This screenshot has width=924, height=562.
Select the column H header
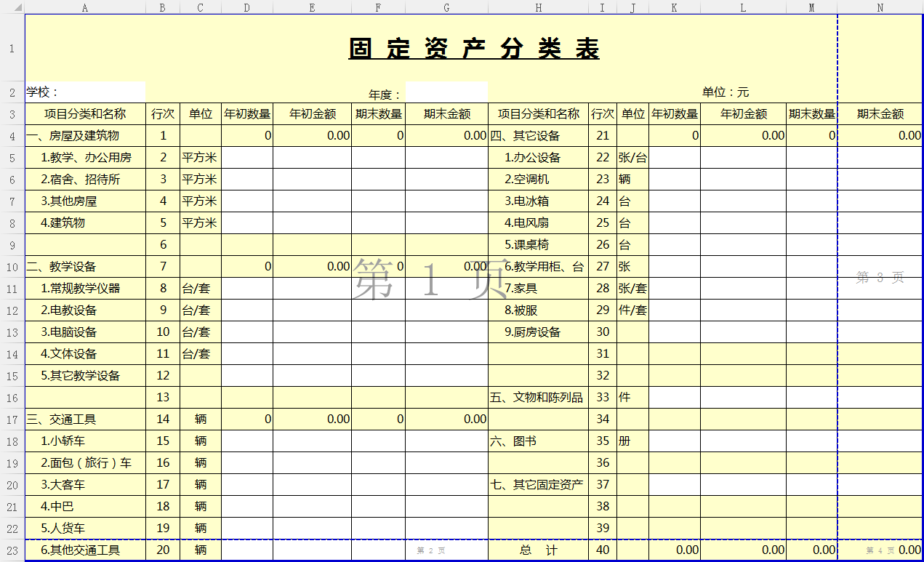538,7
